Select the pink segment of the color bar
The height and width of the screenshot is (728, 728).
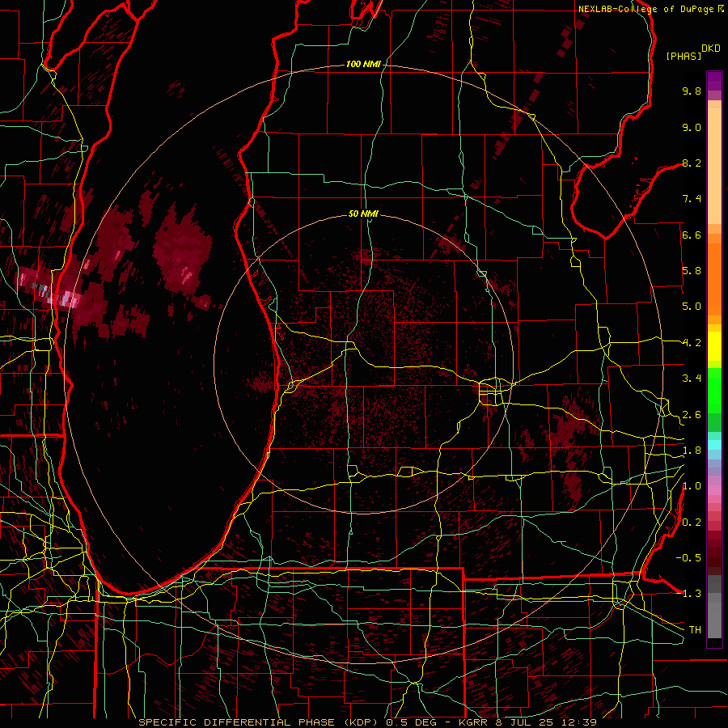point(714,490)
